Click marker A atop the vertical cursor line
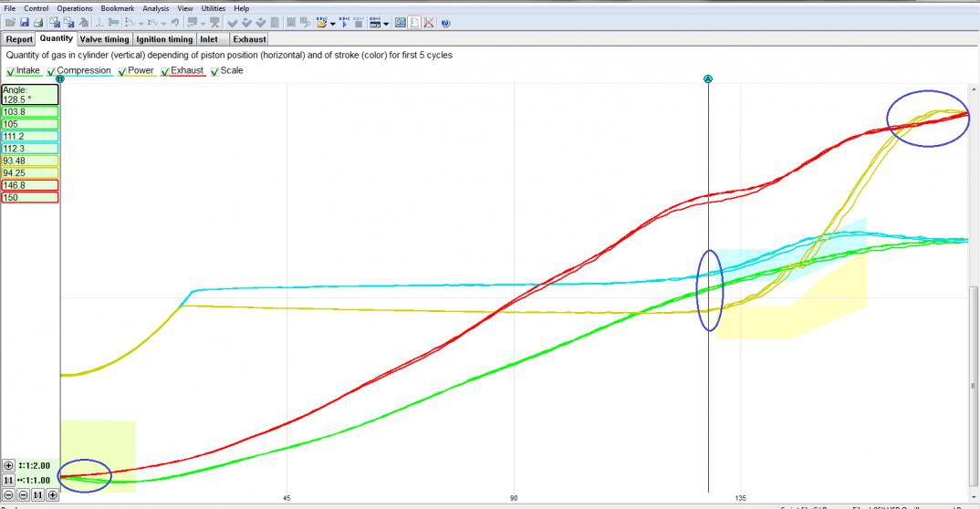 pyautogui.click(x=708, y=79)
